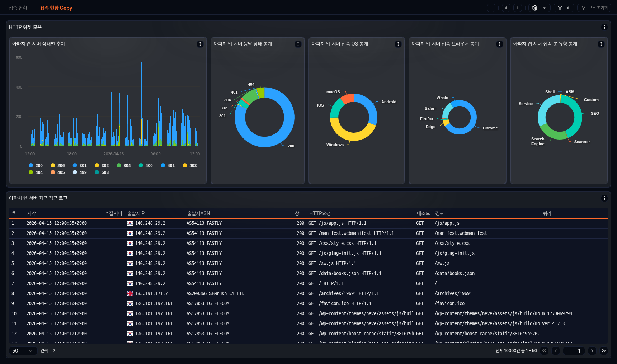Click the previous tab arrow in top toolbar
The height and width of the screenshot is (364, 617).
pos(506,8)
